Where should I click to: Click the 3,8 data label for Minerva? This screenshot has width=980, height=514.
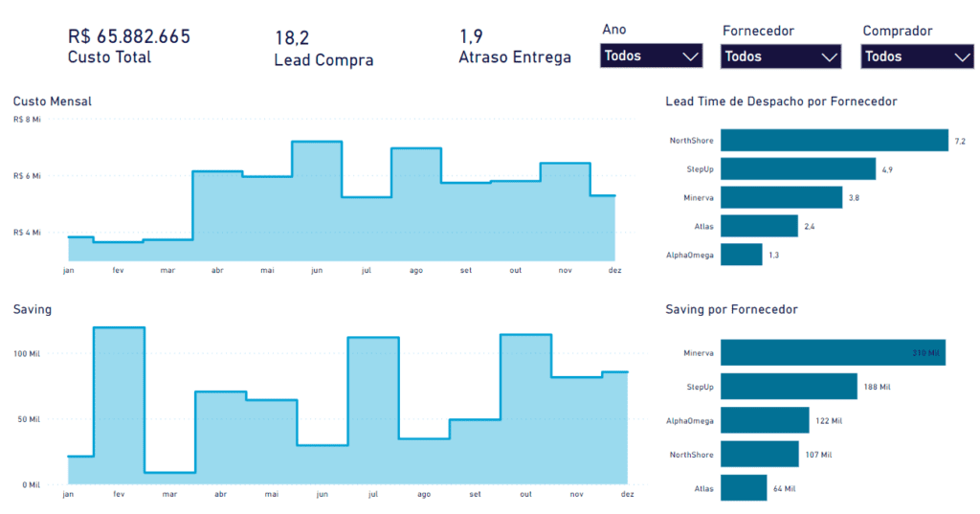(x=854, y=198)
